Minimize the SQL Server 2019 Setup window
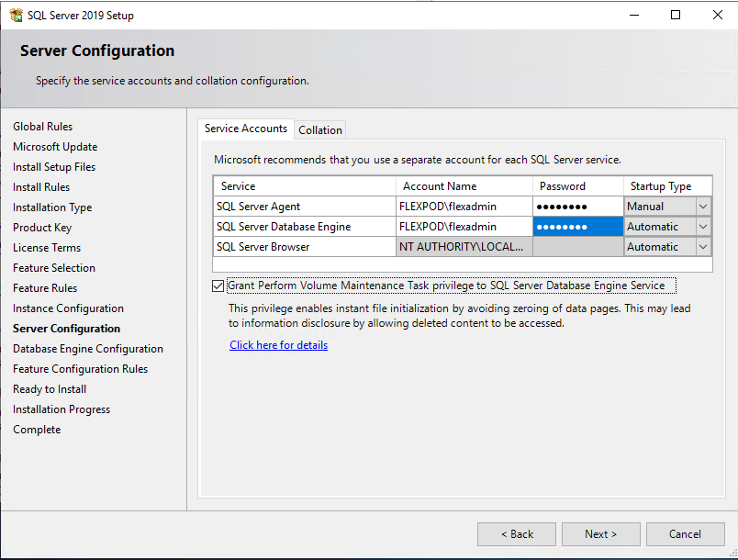738x560 pixels. point(634,15)
